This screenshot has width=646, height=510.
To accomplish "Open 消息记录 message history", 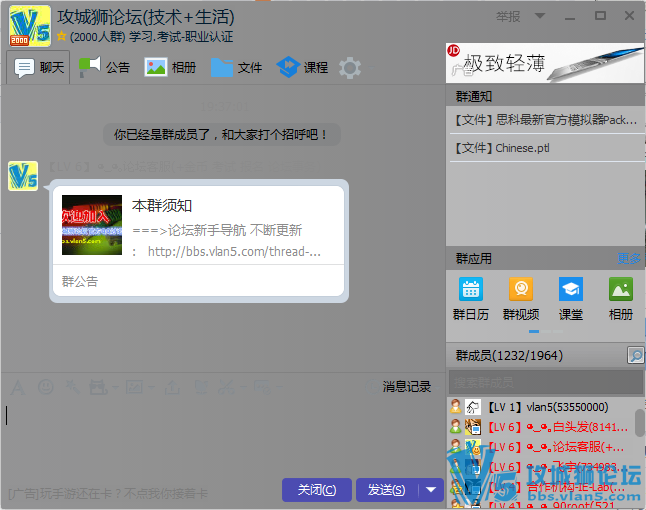I will coord(407,386).
